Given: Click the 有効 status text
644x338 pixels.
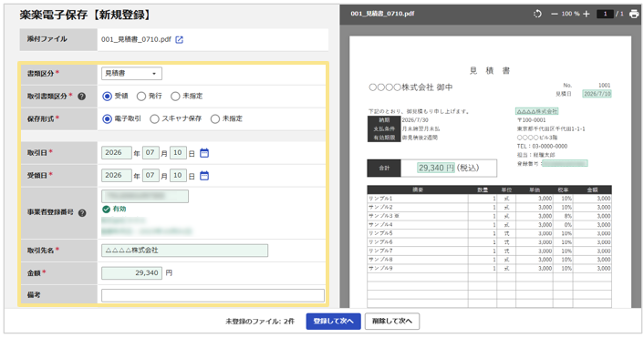Looking at the screenshot, I should coord(119,210).
